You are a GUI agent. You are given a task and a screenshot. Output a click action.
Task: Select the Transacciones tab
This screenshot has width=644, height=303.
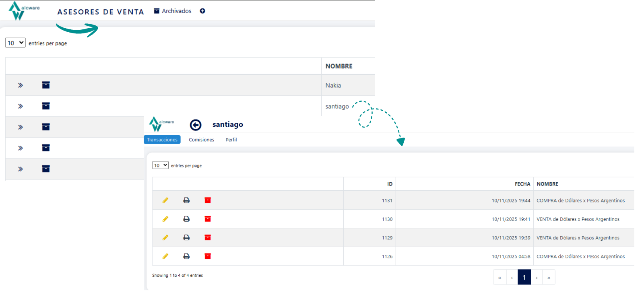pos(162,140)
